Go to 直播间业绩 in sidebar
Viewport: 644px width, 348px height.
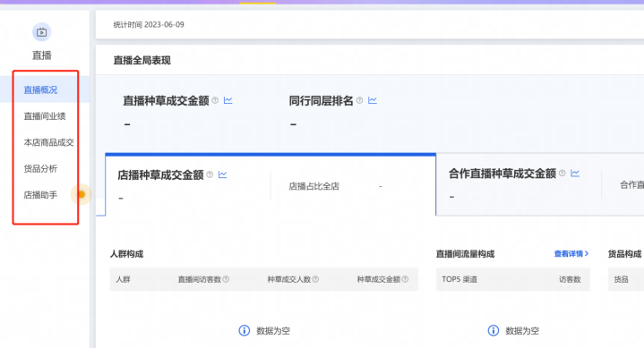click(45, 116)
